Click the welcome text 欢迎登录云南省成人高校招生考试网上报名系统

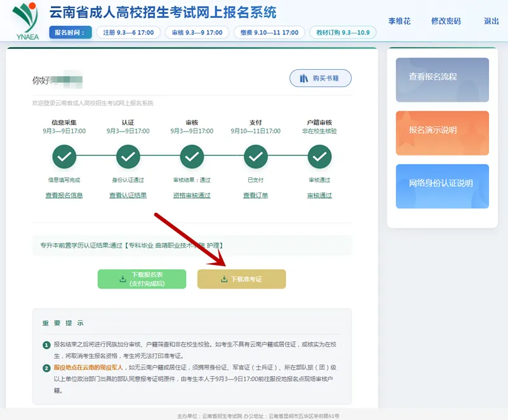(x=93, y=103)
